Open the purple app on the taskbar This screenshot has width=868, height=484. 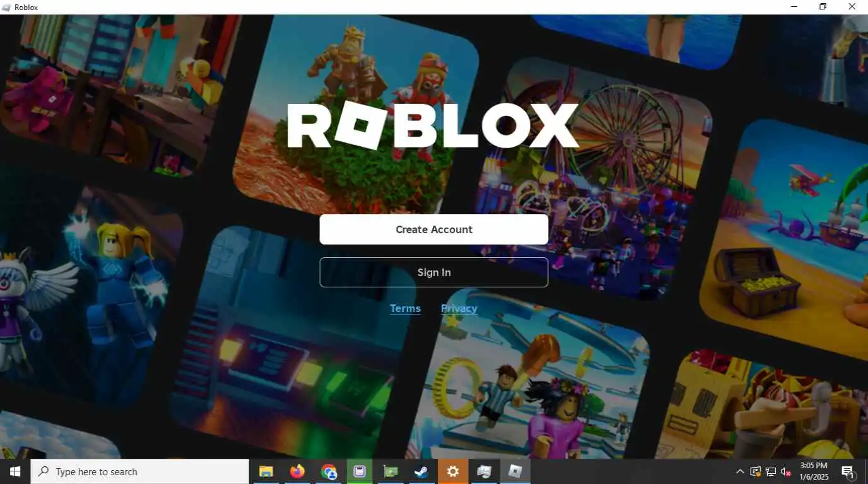point(360,471)
